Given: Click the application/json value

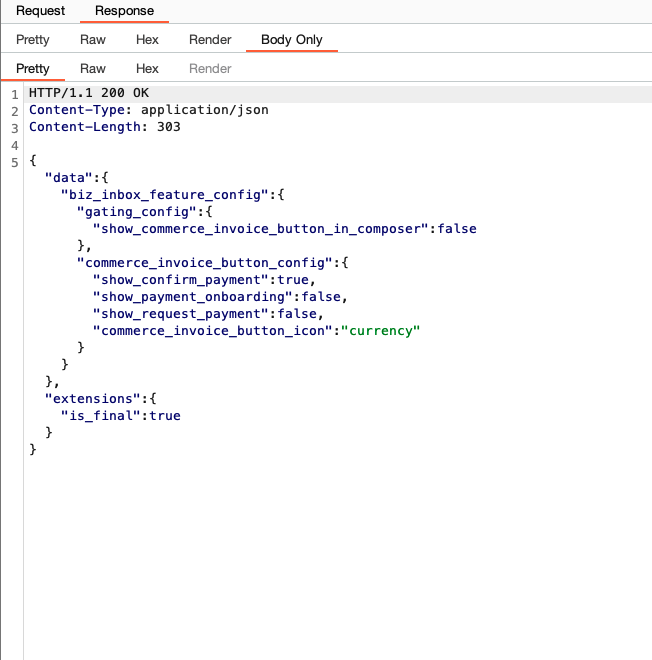Looking at the screenshot, I should point(205,110).
